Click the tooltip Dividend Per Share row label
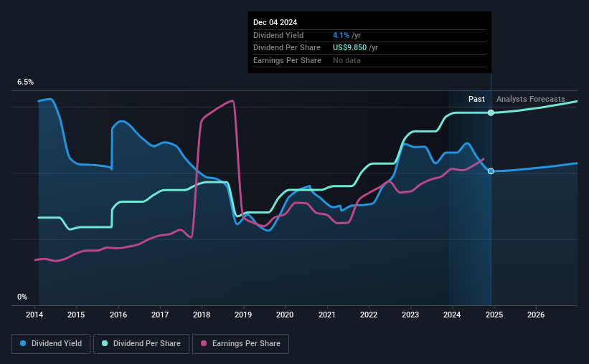The width and height of the screenshot is (589, 364). (x=287, y=48)
